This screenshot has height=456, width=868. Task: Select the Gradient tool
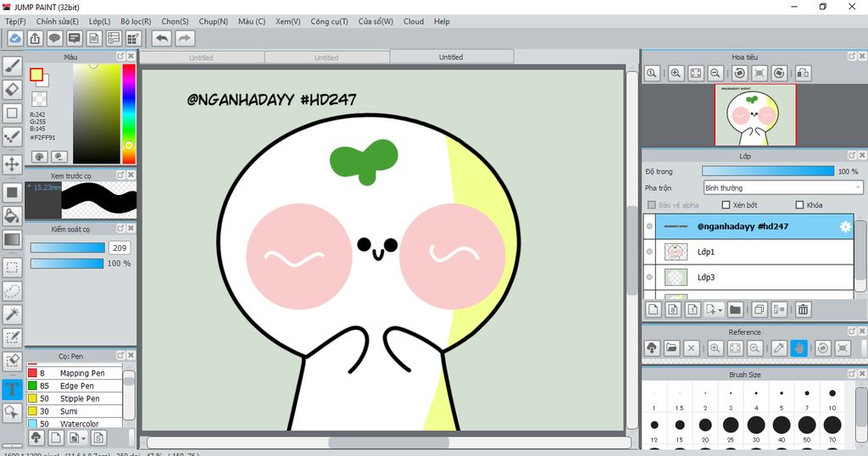[12, 240]
